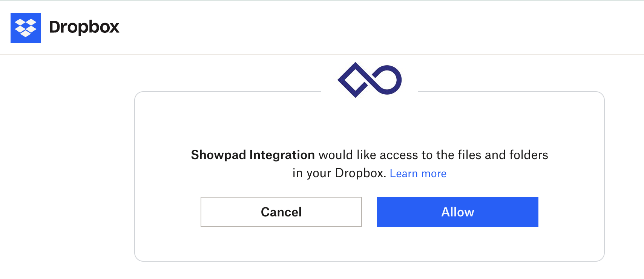Click the blank area below Cancel button
The height and width of the screenshot is (279, 644).
281,244
